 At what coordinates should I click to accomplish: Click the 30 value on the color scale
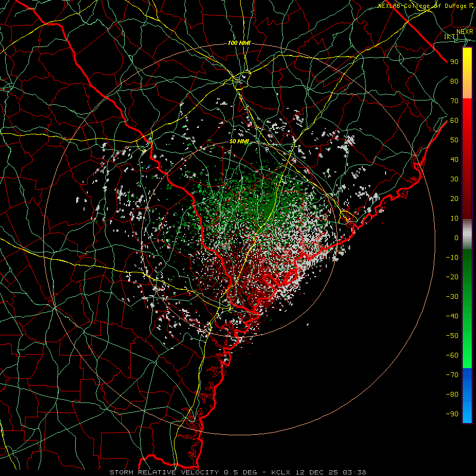pyautogui.click(x=454, y=179)
